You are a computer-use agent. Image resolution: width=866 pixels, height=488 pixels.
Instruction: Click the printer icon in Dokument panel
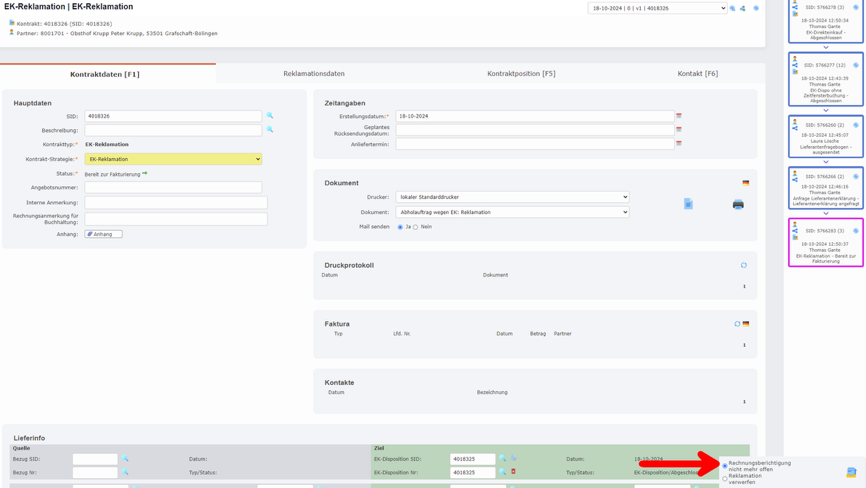[x=738, y=204]
